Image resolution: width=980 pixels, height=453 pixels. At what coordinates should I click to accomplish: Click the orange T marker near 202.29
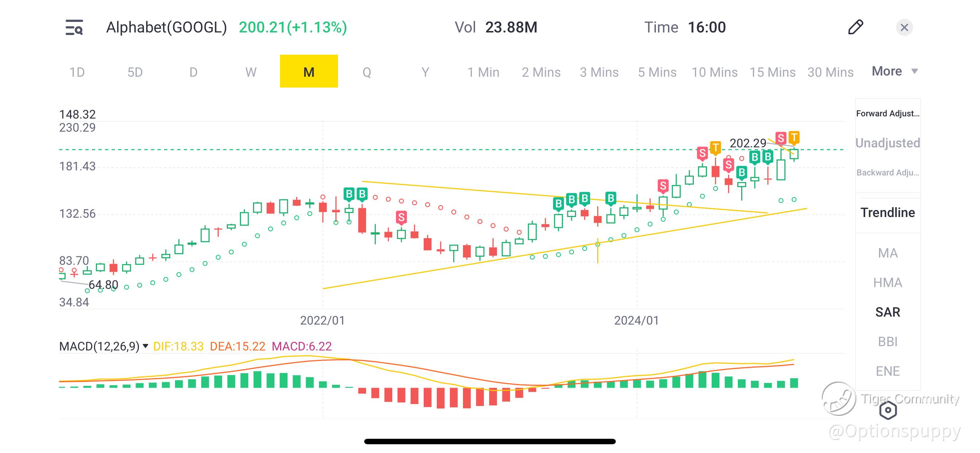coord(794,138)
